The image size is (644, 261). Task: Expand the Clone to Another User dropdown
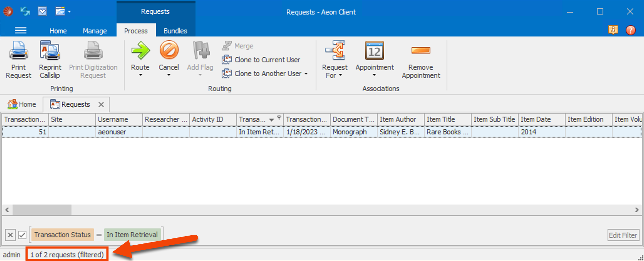[306, 74]
